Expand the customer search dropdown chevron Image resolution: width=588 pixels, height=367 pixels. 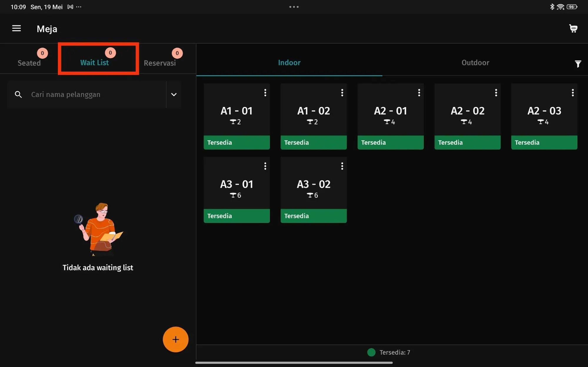(x=174, y=94)
